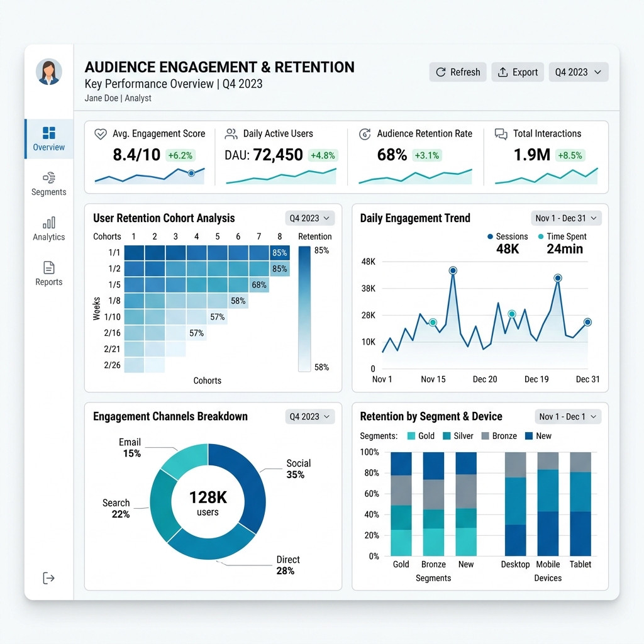Click Jane Doe's profile avatar
This screenshot has height=644, width=644.
coord(49,72)
